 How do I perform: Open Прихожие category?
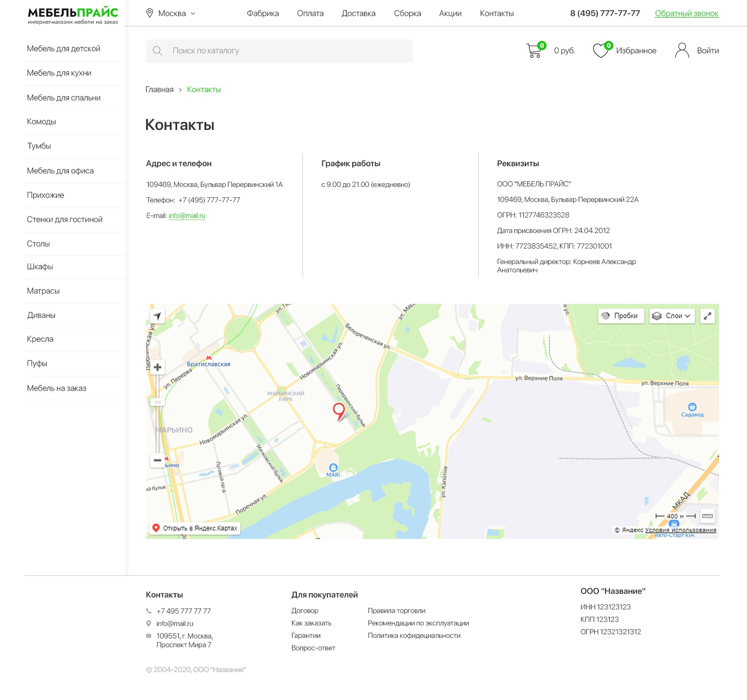point(46,195)
